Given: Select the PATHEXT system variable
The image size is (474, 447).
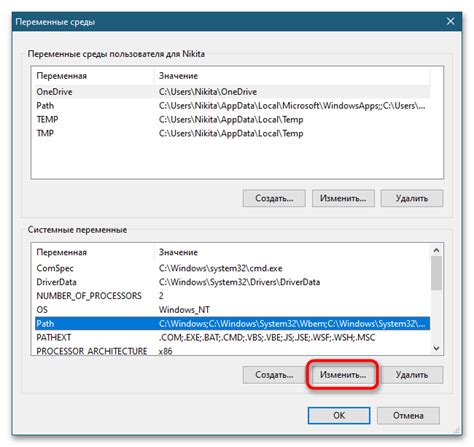Looking at the screenshot, I should [232, 337].
